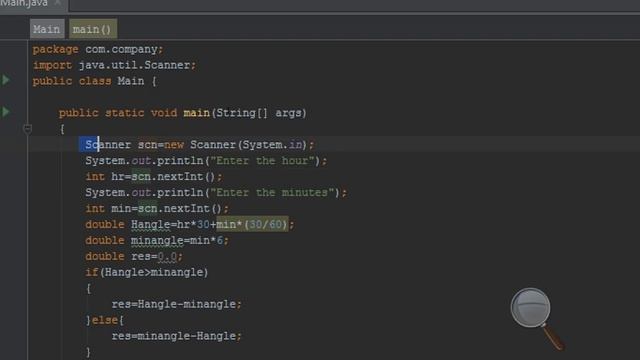The image size is (640, 360).
Task: Click 'String[] args' parameter text
Action: (x=259, y=113)
